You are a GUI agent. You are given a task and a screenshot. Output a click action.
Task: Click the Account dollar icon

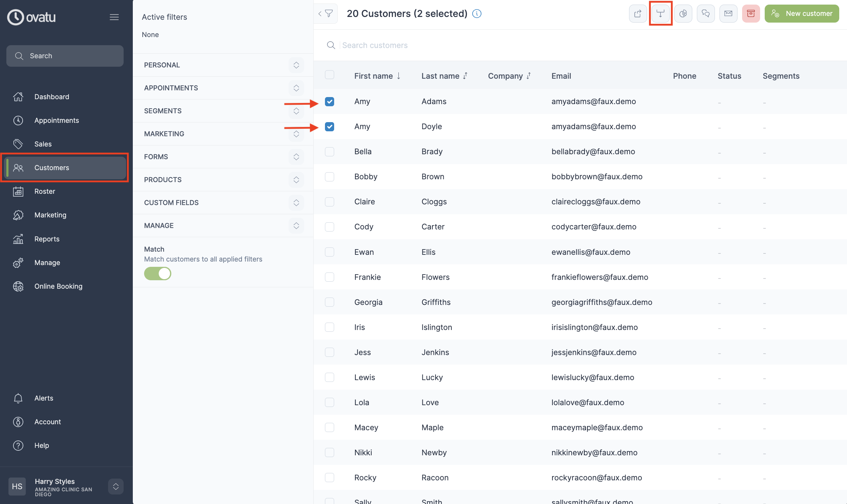coord(18,422)
